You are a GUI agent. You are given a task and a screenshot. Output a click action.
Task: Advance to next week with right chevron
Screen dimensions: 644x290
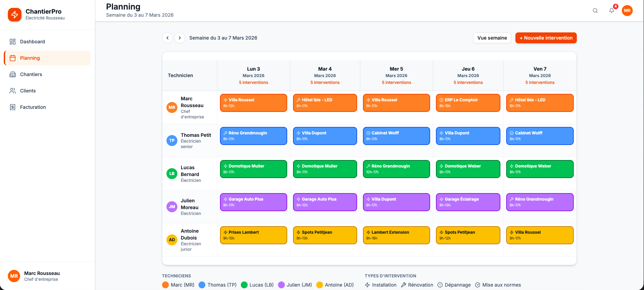coord(180,38)
